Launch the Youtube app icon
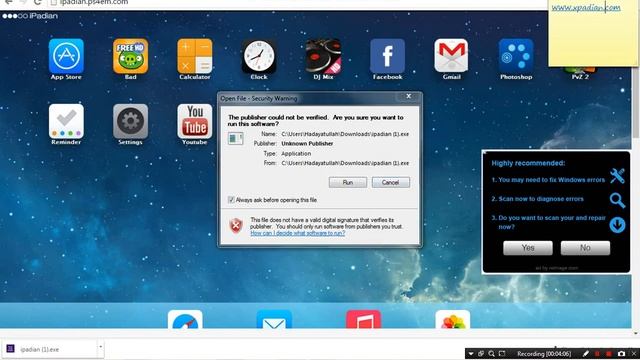 coord(195,121)
